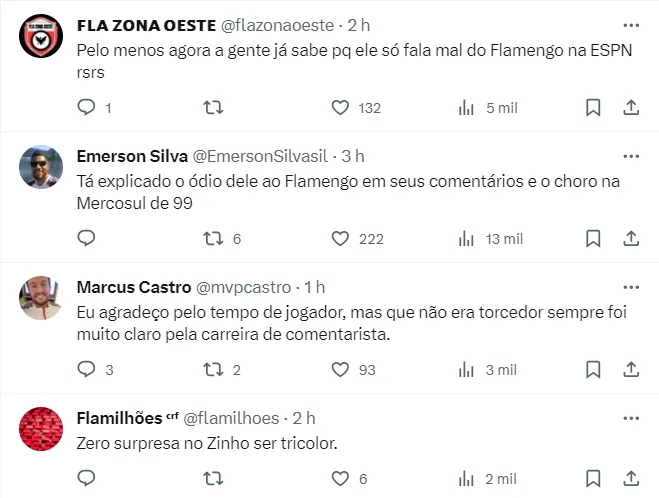
Task: Share Emerson Silva's tweet
Action: (631, 238)
